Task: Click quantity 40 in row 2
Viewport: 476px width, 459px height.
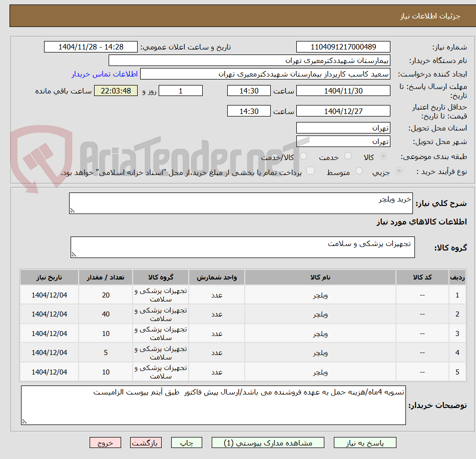Action: (x=106, y=314)
